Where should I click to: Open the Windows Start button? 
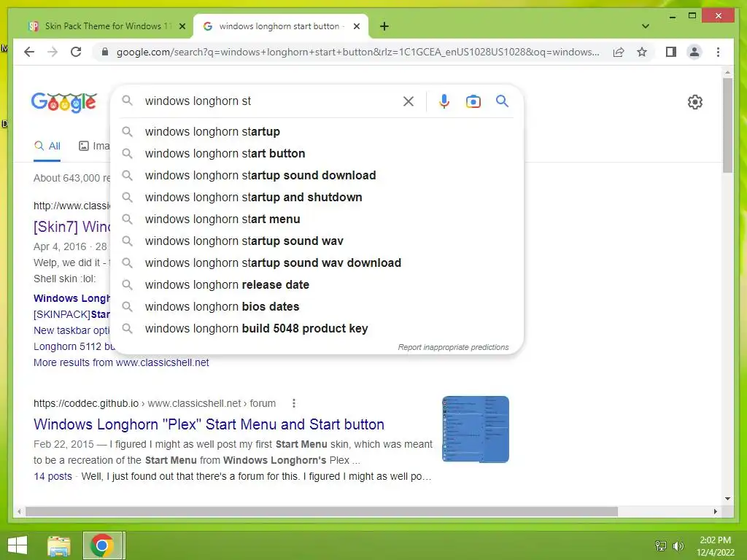click(18, 545)
